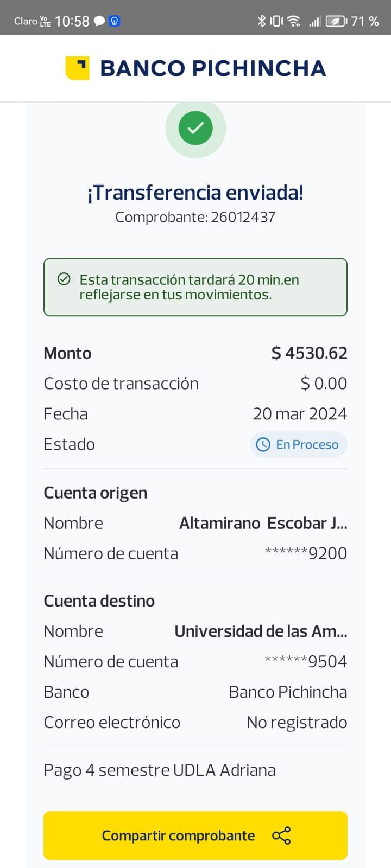The height and width of the screenshot is (868, 391).
Task: Tap the Pago 4 semestre UDLA description
Action: tap(160, 770)
